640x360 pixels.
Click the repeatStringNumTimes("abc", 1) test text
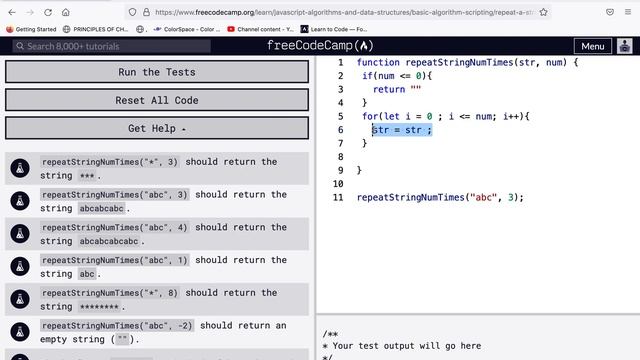[x=115, y=260]
